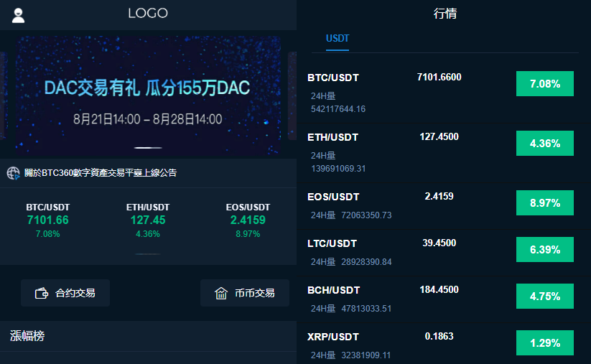Open the 合约交易 contract trading button

tap(65, 293)
